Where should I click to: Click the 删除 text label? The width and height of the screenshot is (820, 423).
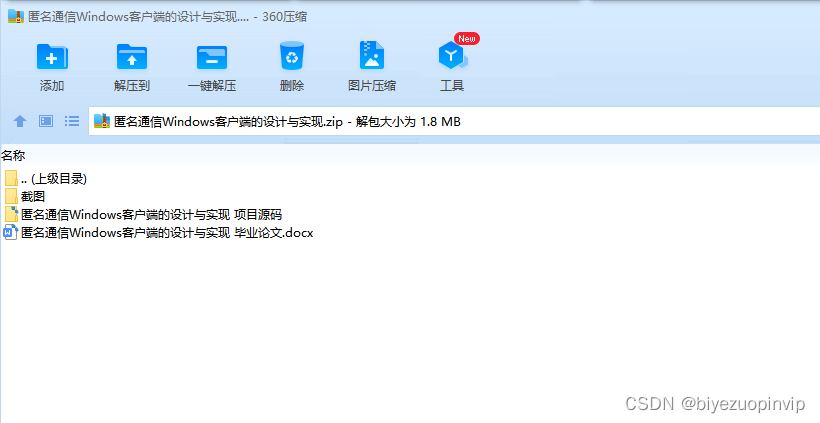coord(292,86)
